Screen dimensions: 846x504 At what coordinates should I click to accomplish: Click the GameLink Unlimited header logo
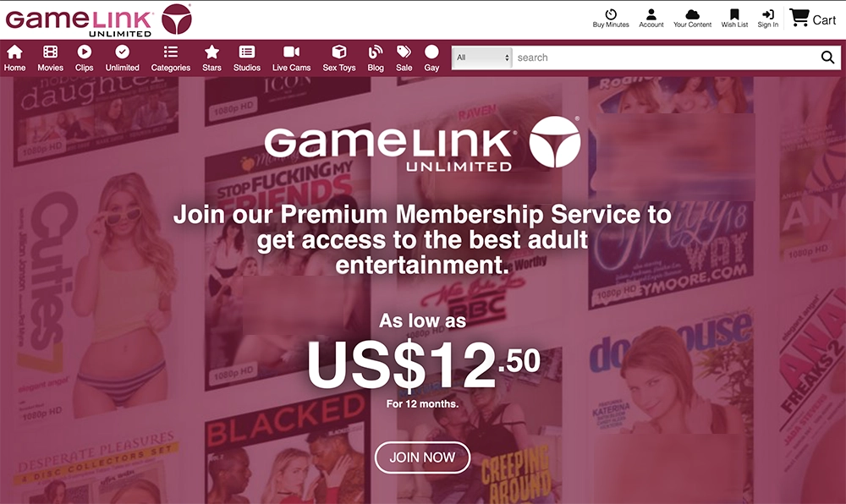98,20
